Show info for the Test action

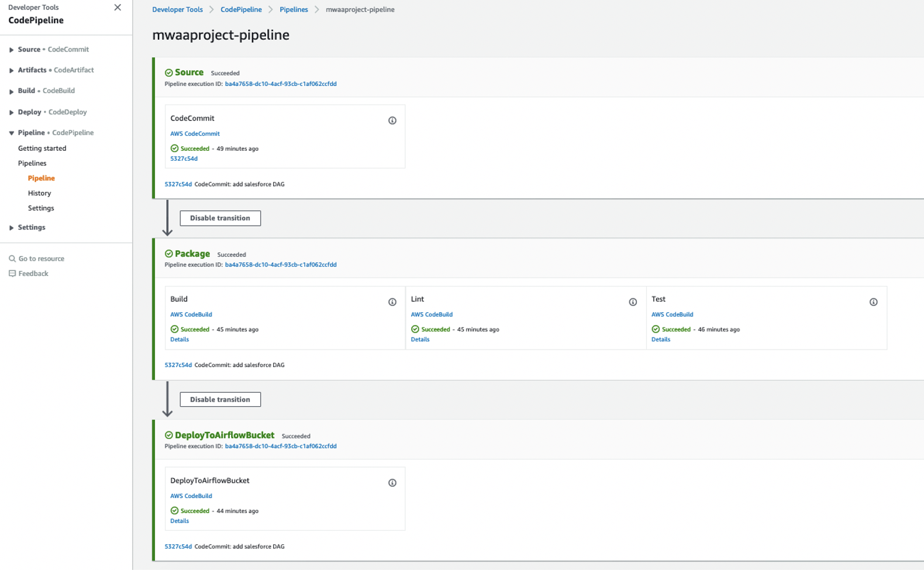tap(873, 302)
